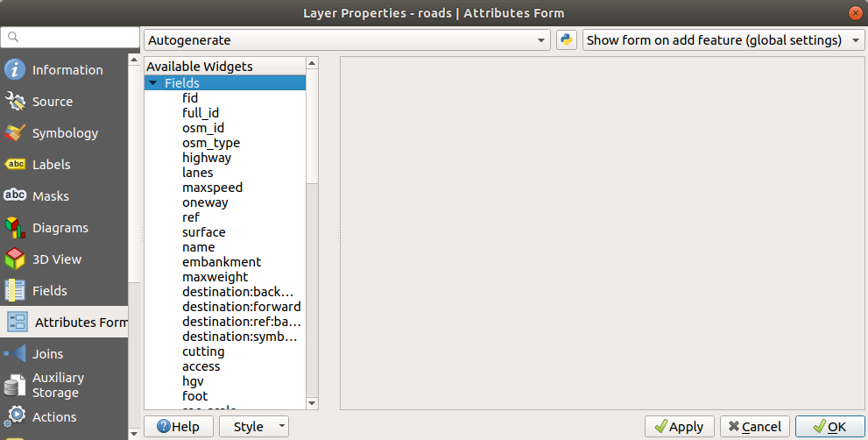Open the Labels abc icon

pos(15,165)
